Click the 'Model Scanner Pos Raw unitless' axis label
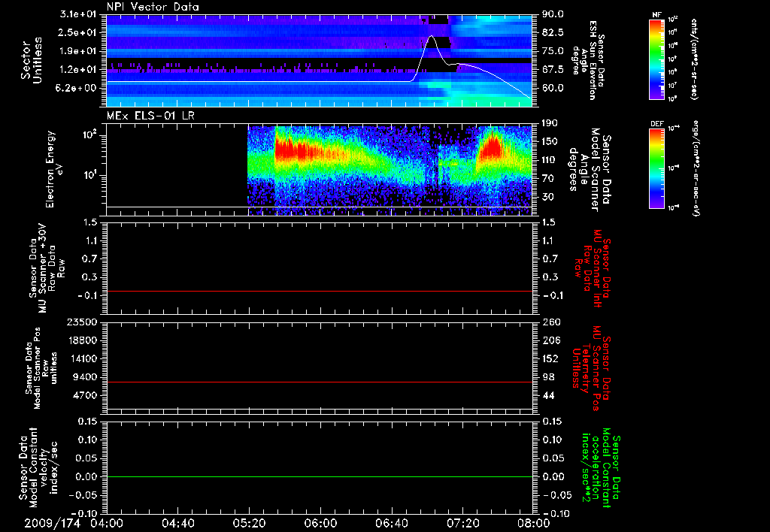This screenshot has width=770, height=532. [x=41, y=368]
